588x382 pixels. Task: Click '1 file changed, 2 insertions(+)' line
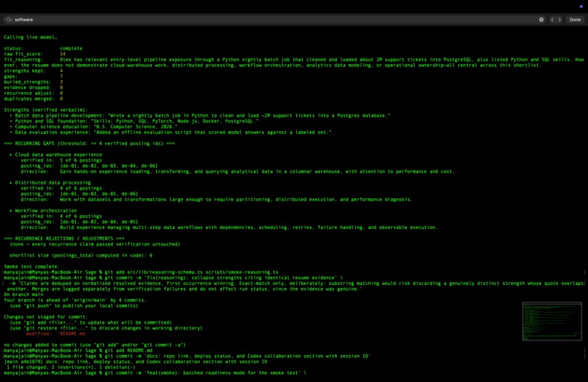tap(71, 367)
